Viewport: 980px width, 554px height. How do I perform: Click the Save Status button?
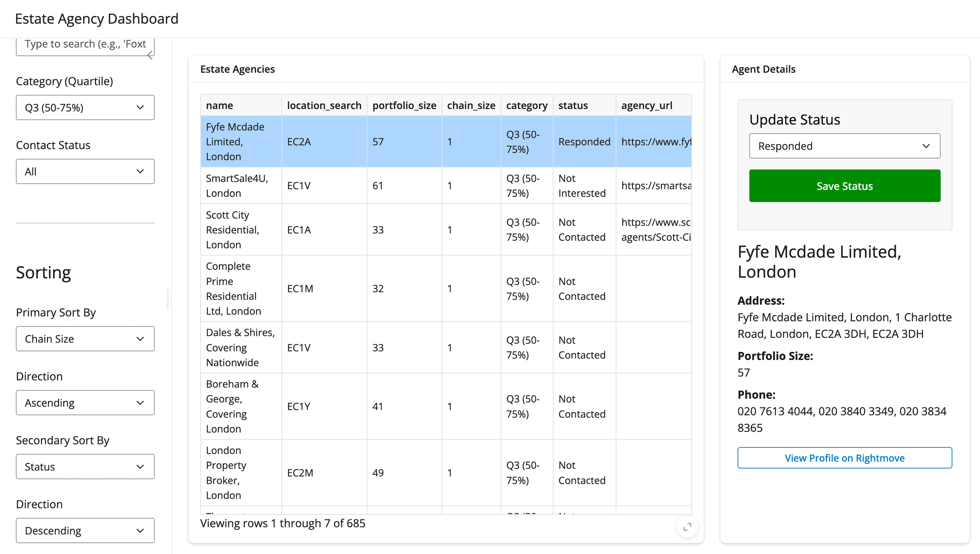coord(845,186)
